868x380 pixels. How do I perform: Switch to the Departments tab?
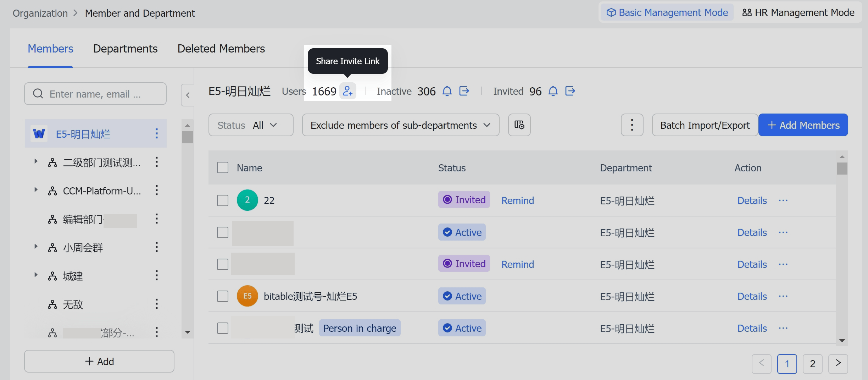[x=125, y=49]
